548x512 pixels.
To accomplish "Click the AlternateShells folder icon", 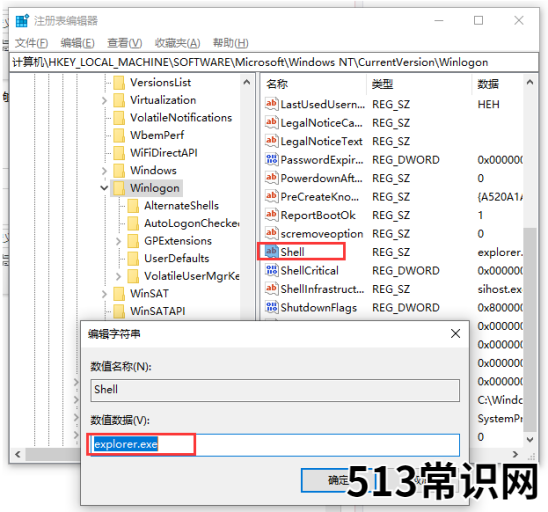I will click(x=133, y=206).
